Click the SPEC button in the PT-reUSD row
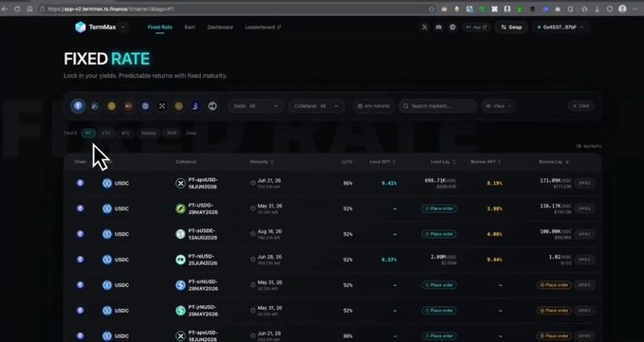Viewport: 644px width, 342px height. click(x=584, y=260)
